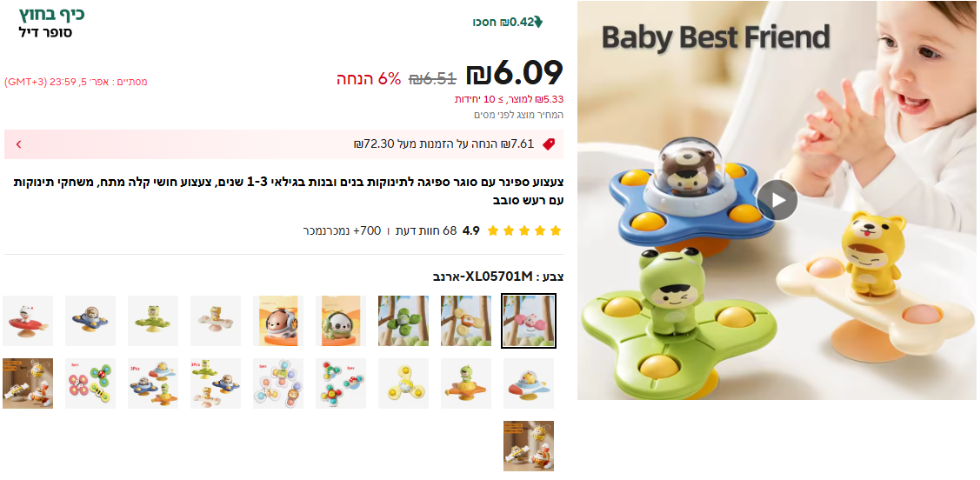Viewport: 980px width, 480px height.
Task: Choose the 3pcs butterfly ladybug bee set
Action: [x=90, y=383]
